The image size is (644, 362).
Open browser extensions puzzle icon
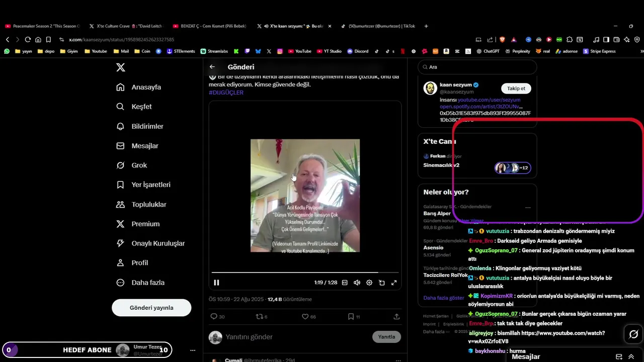pyautogui.click(x=570, y=39)
